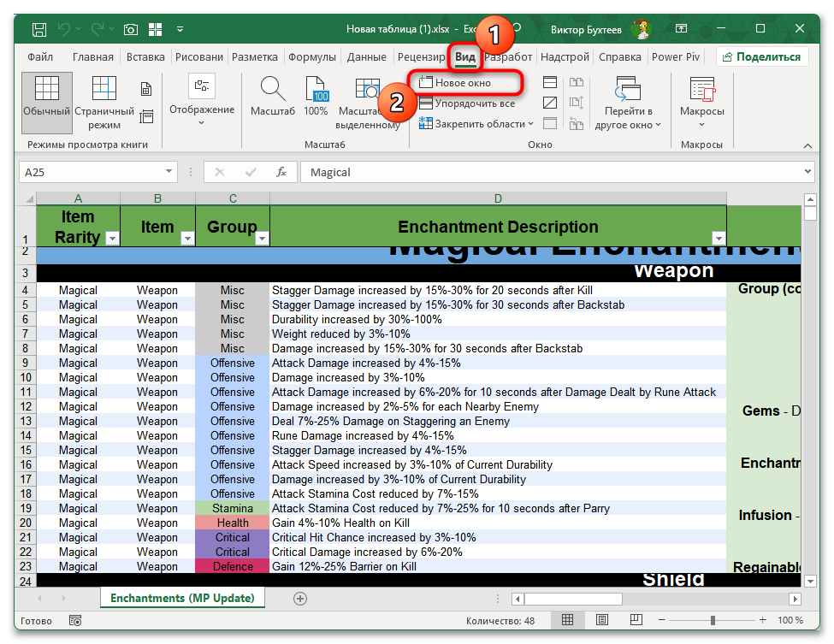Click Упорядочить все button
Viewport: 834px width, 644px height.
point(467,103)
